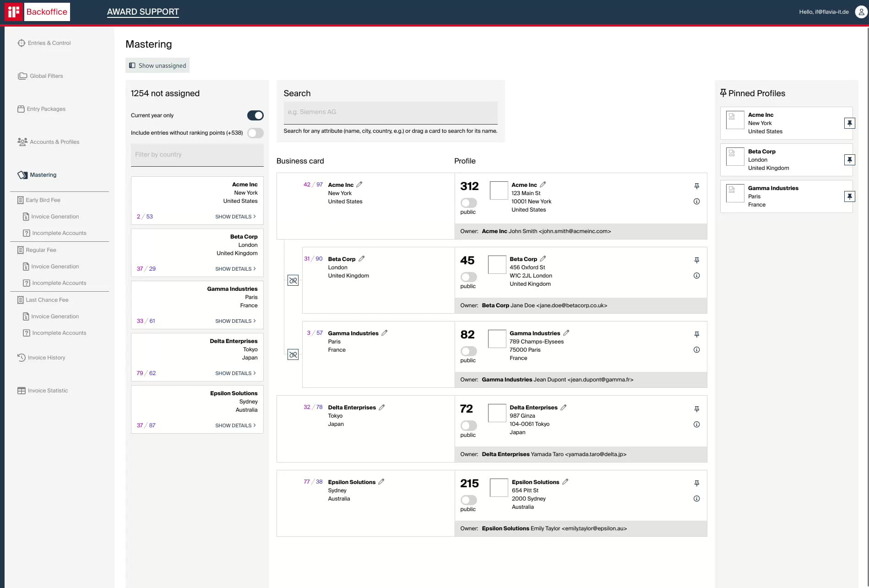Viewport: 869px width, 588px height.
Task: Expand Delta Enterprises card details
Action: pos(235,373)
